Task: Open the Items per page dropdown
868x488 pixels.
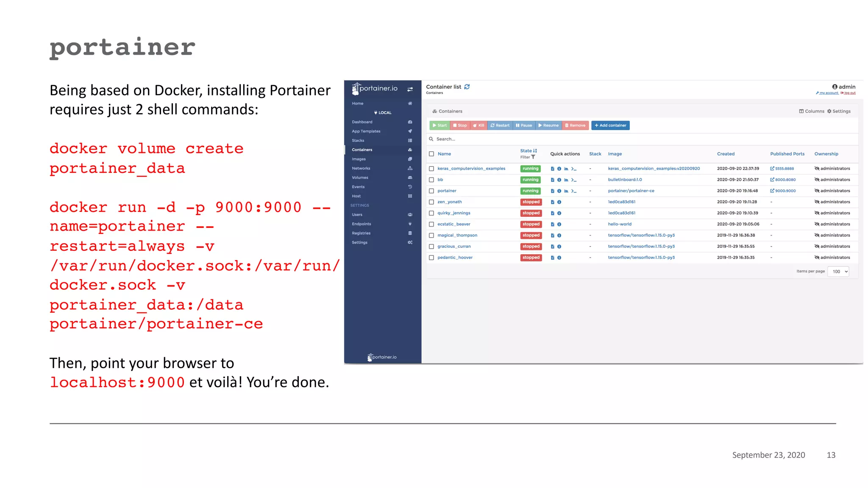Action: tap(838, 272)
